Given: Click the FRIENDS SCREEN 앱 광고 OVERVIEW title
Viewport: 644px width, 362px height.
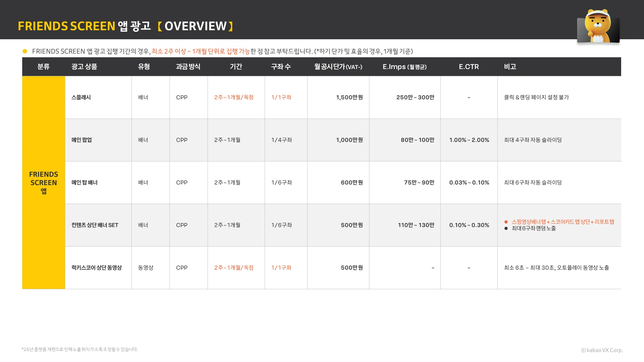Looking at the screenshot, I should point(126,26).
